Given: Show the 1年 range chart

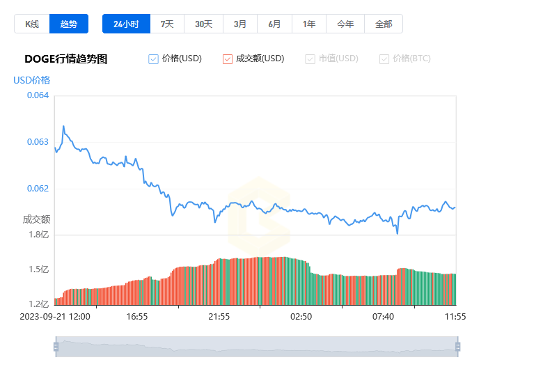Looking at the screenshot, I should [309, 24].
